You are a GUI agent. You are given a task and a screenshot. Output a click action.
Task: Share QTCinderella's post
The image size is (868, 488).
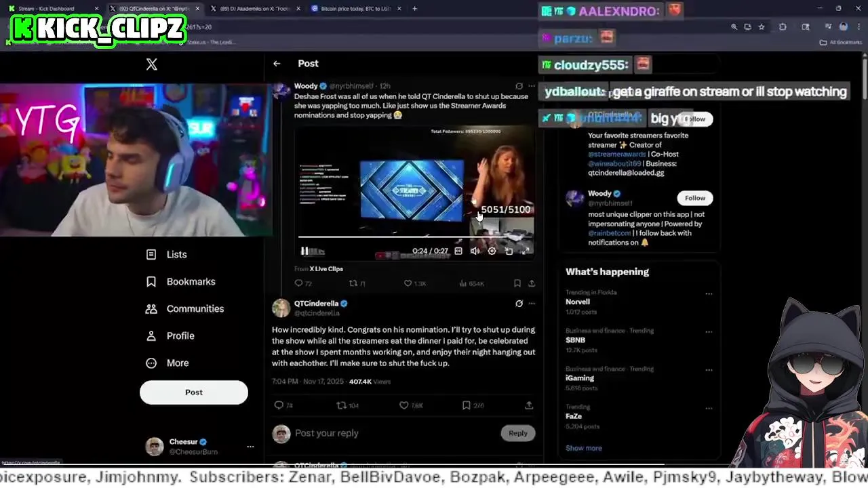(529, 405)
